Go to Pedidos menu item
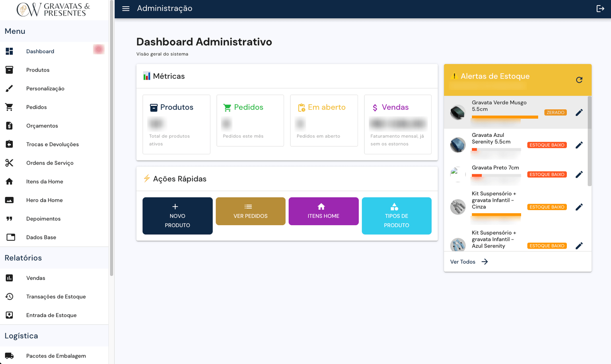This screenshot has width=611, height=364. point(54,107)
